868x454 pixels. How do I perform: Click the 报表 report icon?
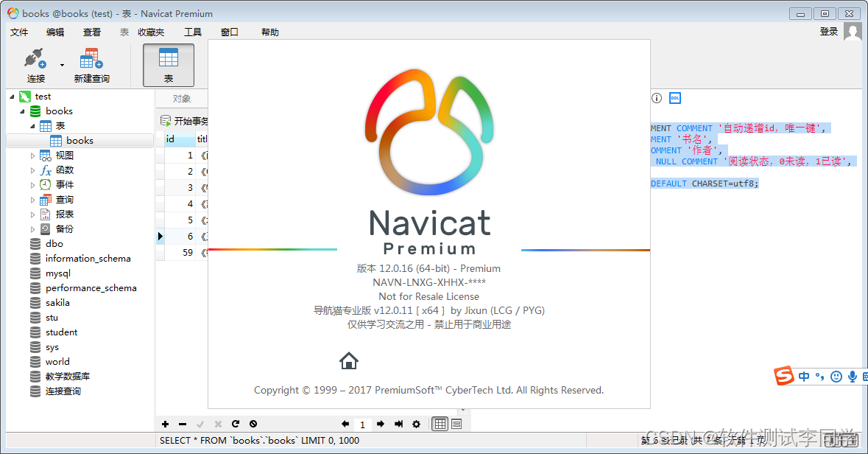(x=46, y=214)
